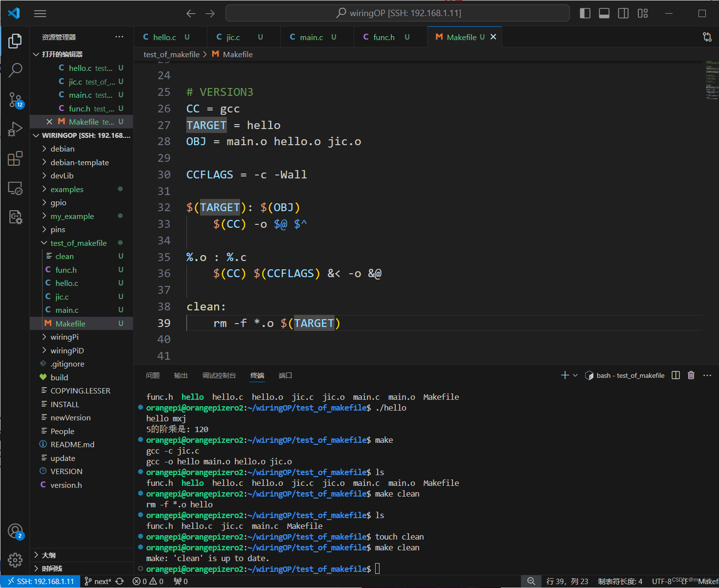Screen dimensions: 719x588
Task: Switch to the jic.c editor tab
Action: pos(244,37)
